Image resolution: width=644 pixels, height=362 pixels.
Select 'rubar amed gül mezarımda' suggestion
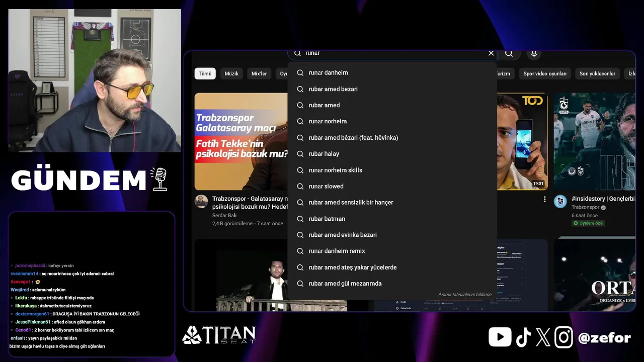[x=392, y=284]
